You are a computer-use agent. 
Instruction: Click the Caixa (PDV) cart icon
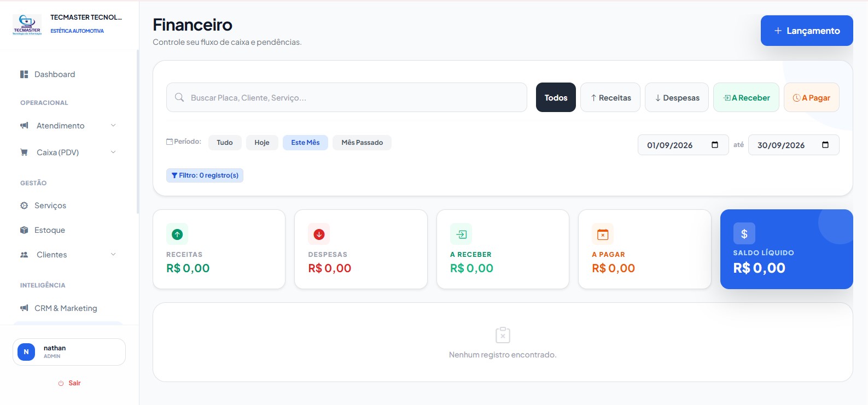(x=24, y=152)
